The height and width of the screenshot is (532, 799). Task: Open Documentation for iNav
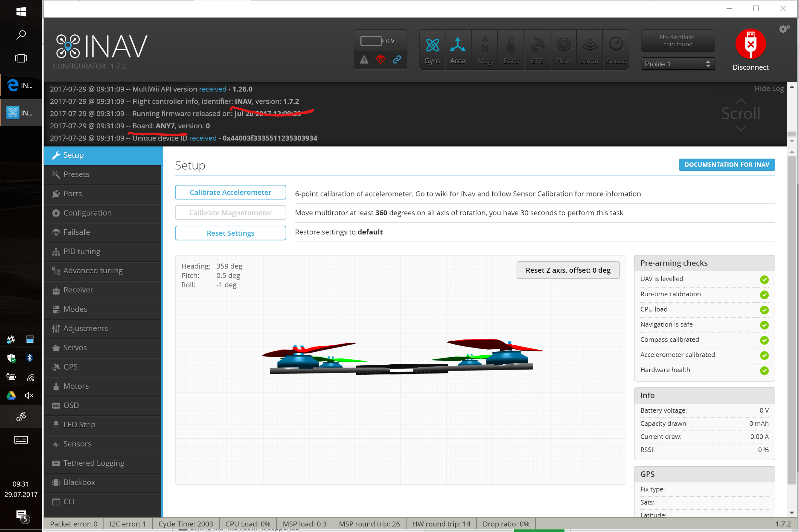pos(726,165)
